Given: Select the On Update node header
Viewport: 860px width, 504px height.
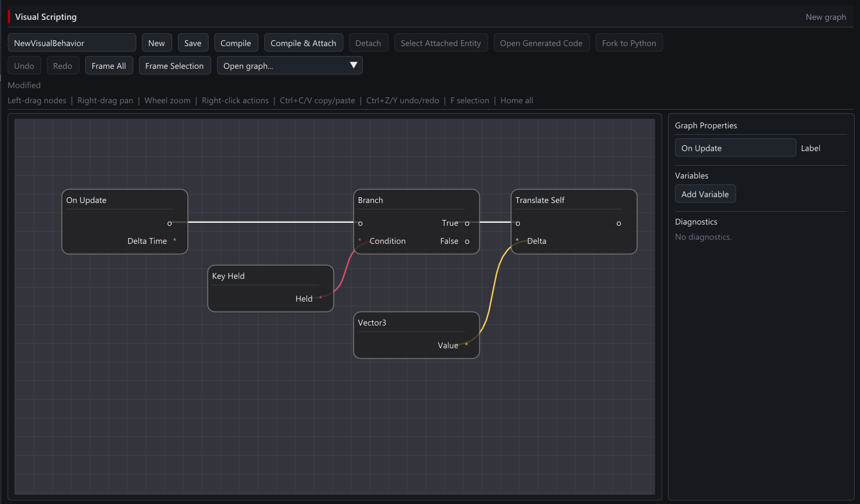Looking at the screenshot, I should 86,200.
